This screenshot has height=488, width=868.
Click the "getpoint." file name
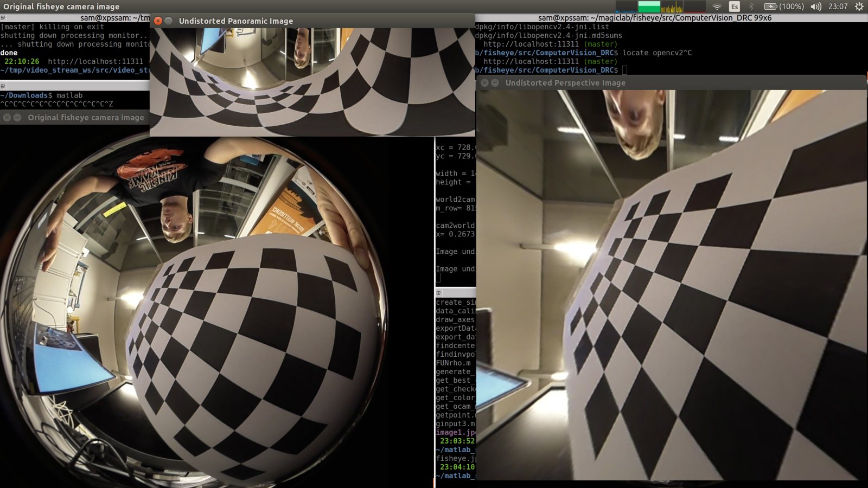pyautogui.click(x=456, y=415)
